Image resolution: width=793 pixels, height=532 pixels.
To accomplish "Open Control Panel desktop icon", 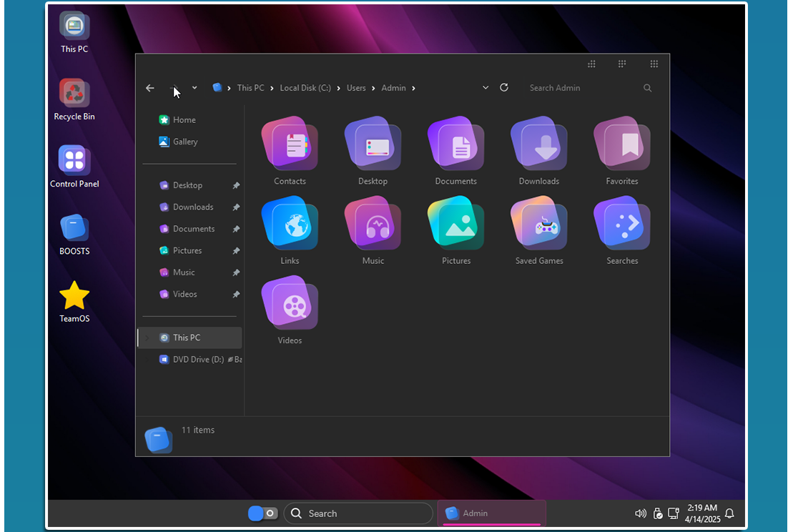I will click(74, 161).
